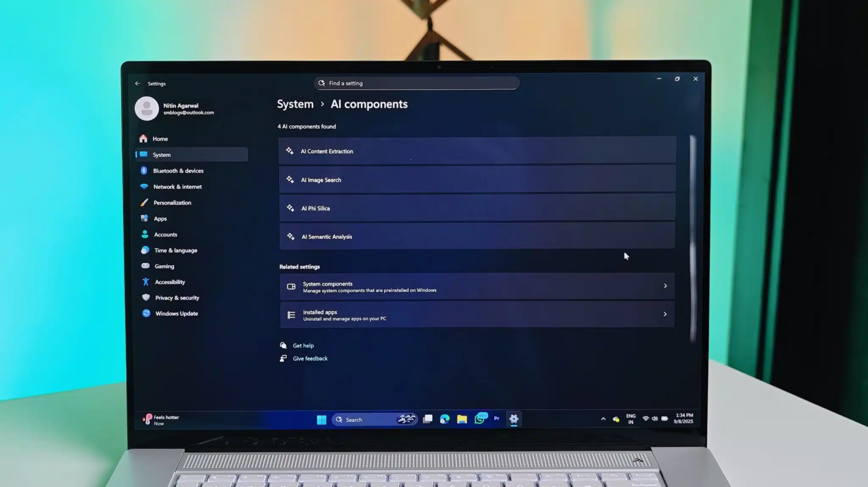Expand the AI Phi Silica entry
Viewport: 868px width, 487px height.
pyautogui.click(x=477, y=208)
